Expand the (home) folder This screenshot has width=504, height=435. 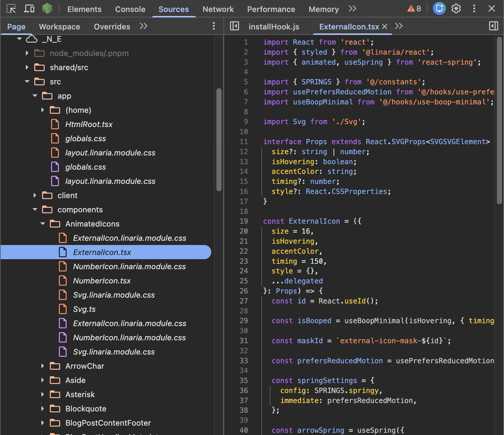click(43, 110)
